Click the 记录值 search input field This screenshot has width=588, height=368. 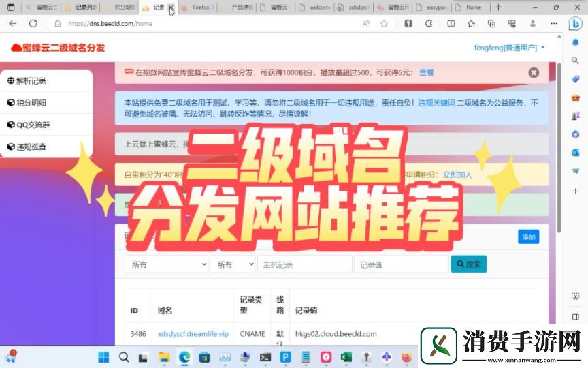coord(402,264)
